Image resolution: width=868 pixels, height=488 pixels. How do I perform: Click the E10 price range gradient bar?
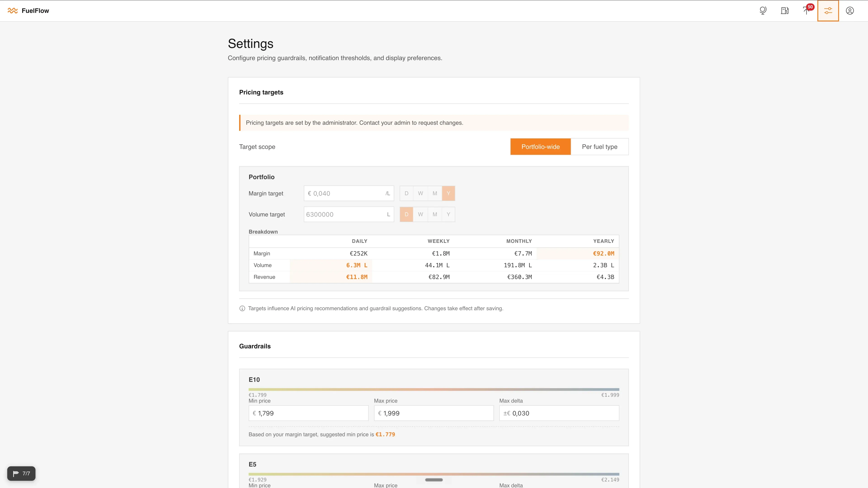(x=434, y=389)
